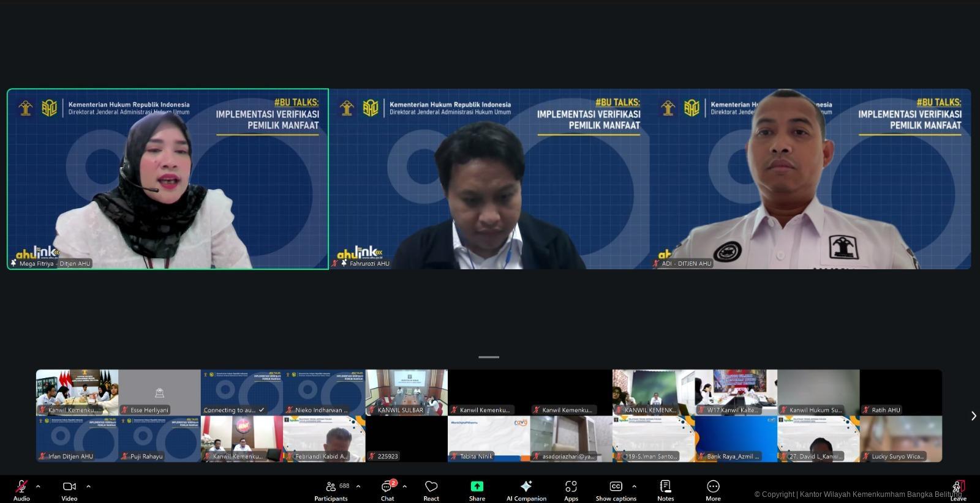Expand video options arrow next to Video
The width and height of the screenshot is (980, 503).
pyautogui.click(x=88, y=486)
